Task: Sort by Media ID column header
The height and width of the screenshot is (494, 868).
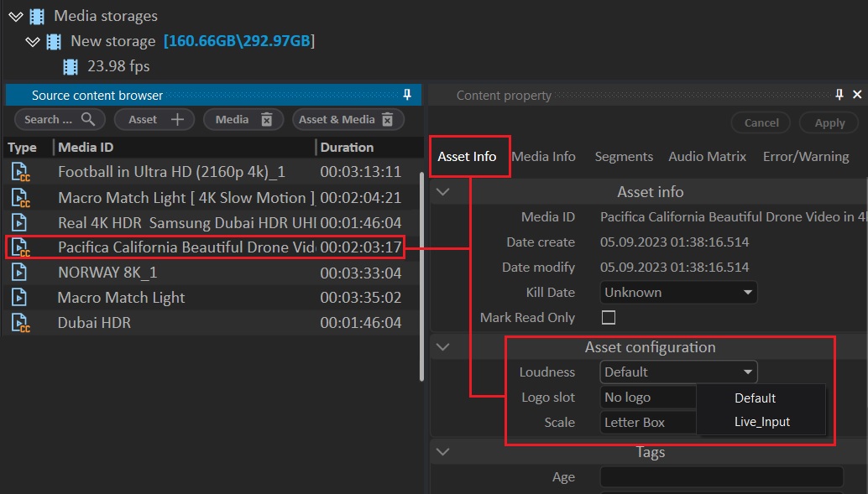Action: click(86, 147)
